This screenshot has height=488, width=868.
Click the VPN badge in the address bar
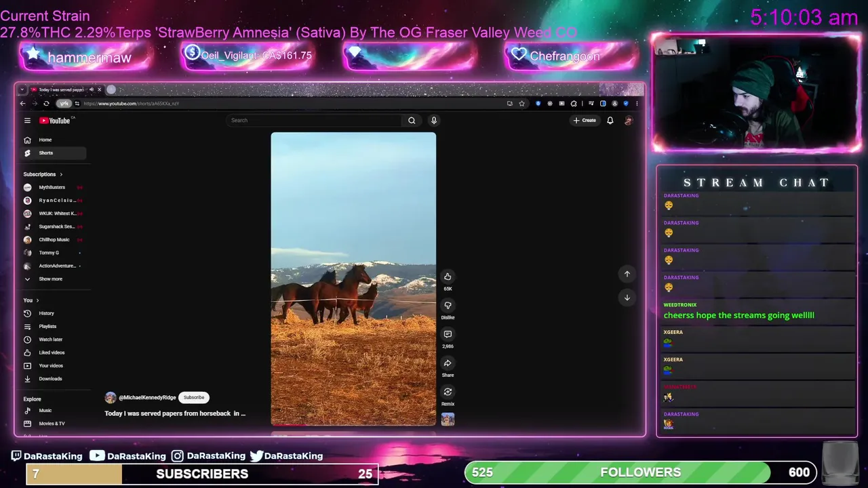[64, 104]
